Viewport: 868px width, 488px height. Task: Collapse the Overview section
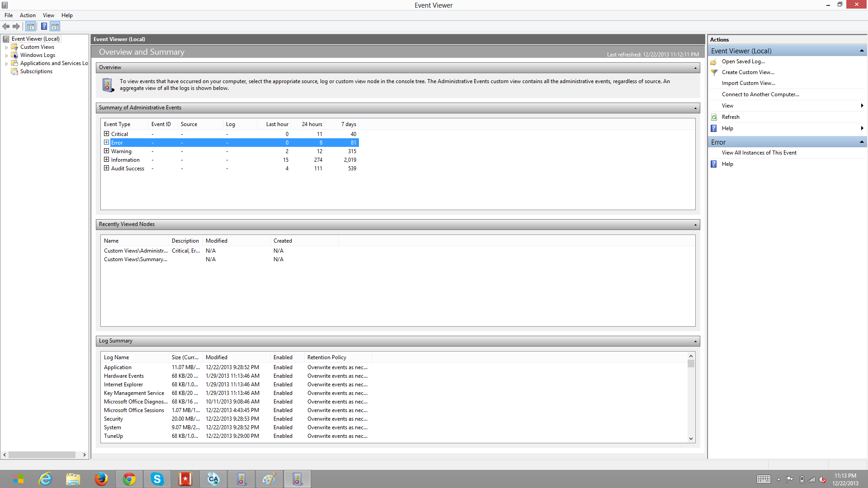(x=695, y=68)
